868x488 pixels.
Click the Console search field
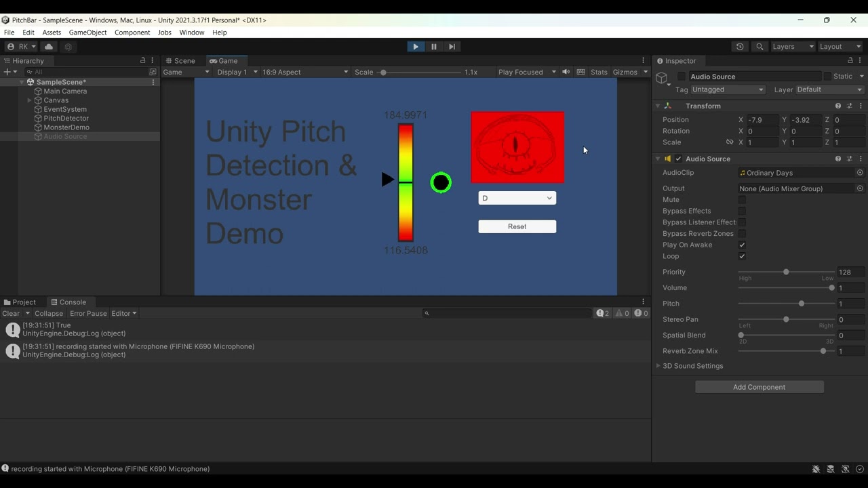tap(507, 313)
